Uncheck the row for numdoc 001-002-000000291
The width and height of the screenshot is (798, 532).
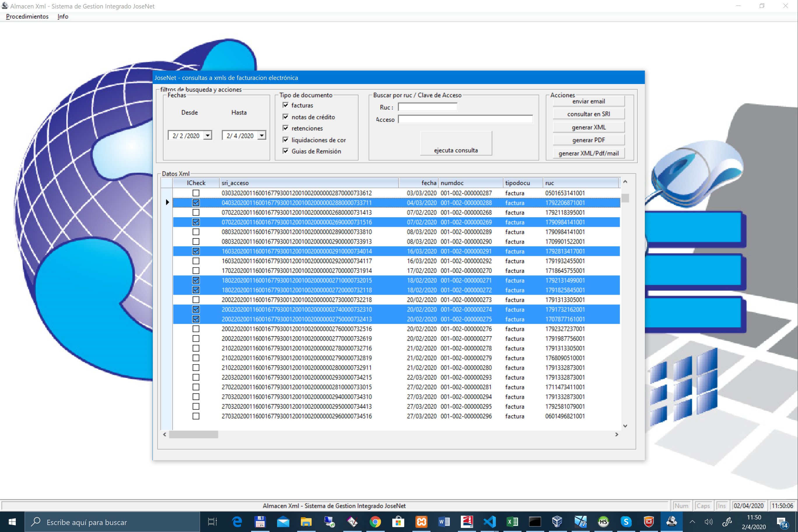[196, 251]
